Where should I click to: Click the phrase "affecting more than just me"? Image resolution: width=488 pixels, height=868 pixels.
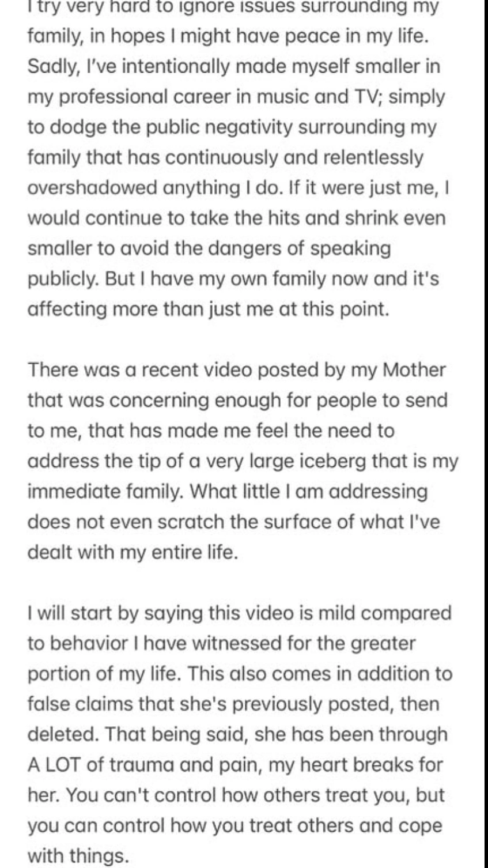[147, 310]
